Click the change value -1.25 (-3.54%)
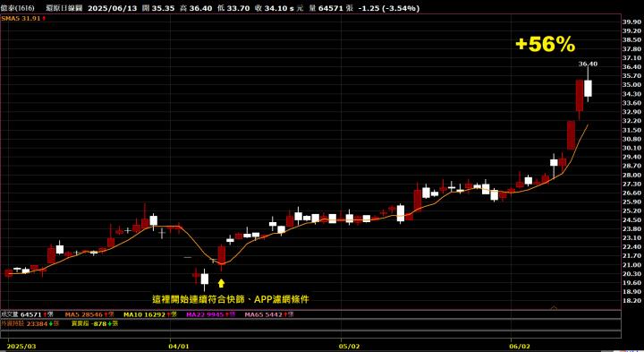The image size is (644, 352). point(388,8)
